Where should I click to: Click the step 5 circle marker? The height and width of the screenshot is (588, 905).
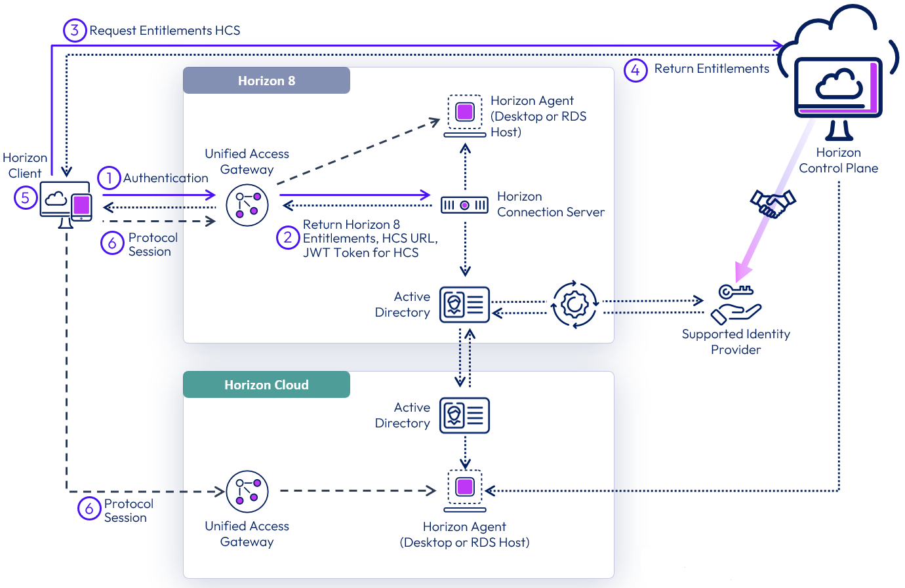[x=26, y=197]
